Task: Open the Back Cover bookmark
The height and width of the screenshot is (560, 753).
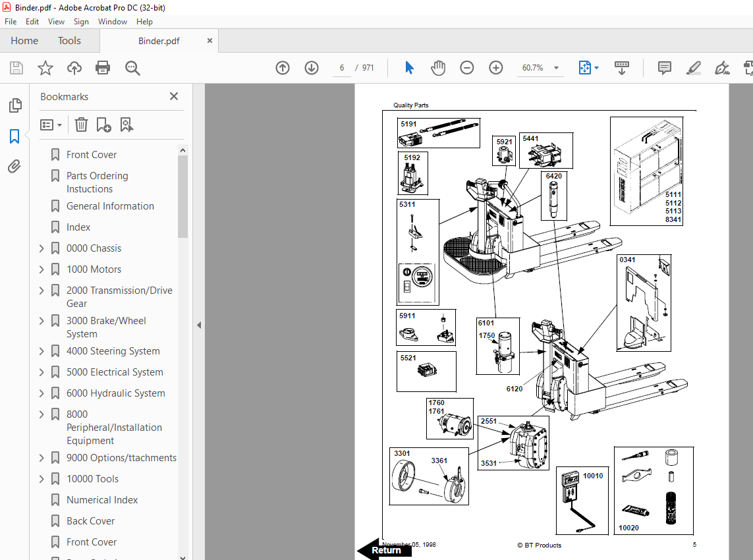Action: pos(91,521)
